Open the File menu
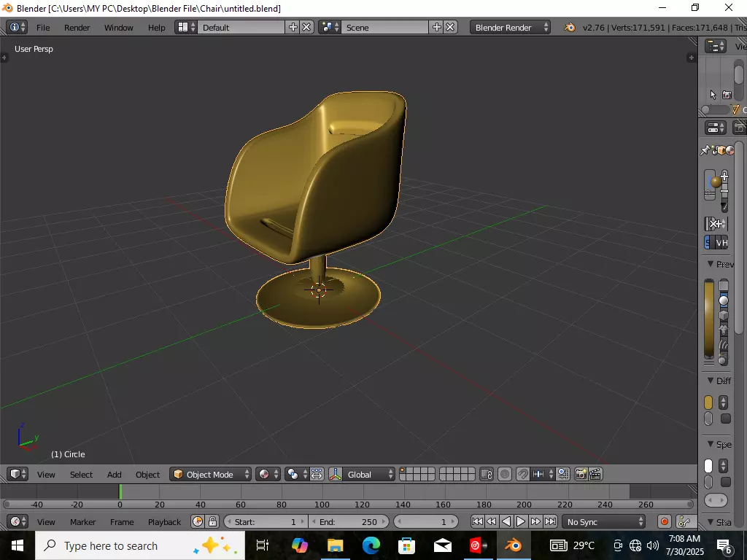The image size is (747, 560). click(x=43, y=28)
